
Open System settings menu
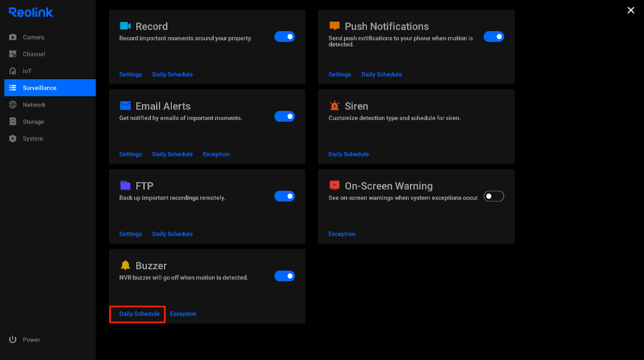click(x=50, y=139)
